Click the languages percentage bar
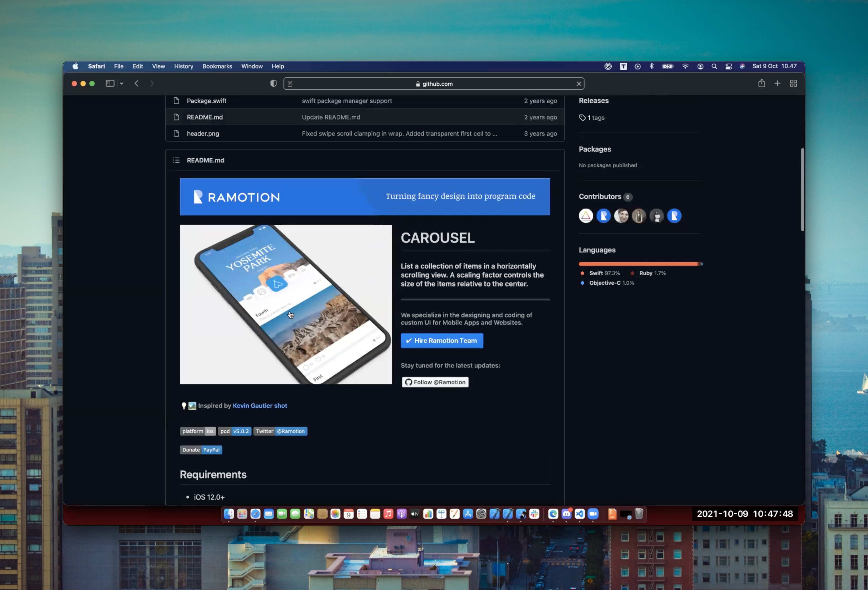The height and width of the screenshot is (590, 868). tap(641, 264)
